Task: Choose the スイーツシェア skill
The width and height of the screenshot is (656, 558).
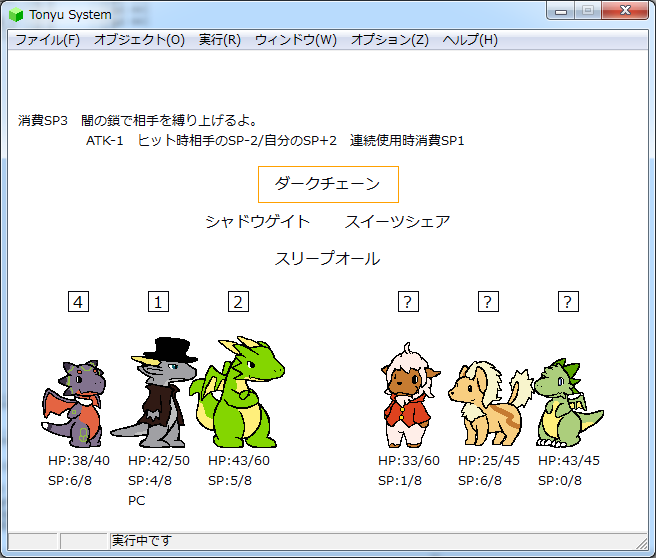Action: 397,221
